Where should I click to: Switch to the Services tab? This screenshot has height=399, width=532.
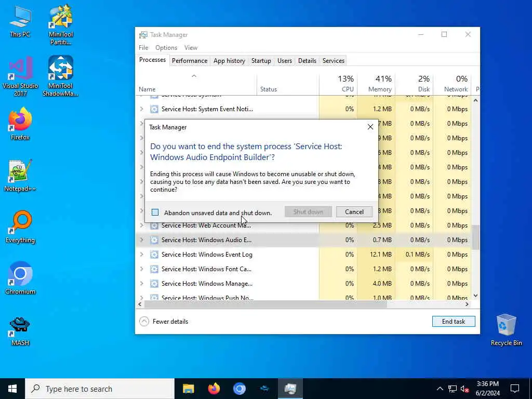point(333,61)
